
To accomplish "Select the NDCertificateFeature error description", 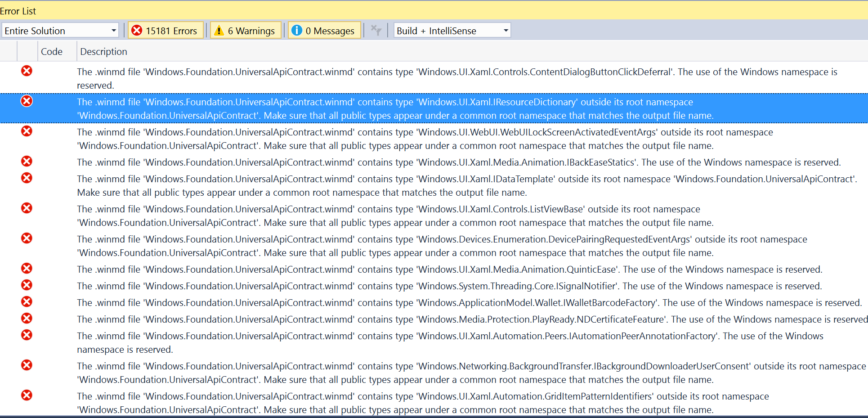I will [472, 319].
